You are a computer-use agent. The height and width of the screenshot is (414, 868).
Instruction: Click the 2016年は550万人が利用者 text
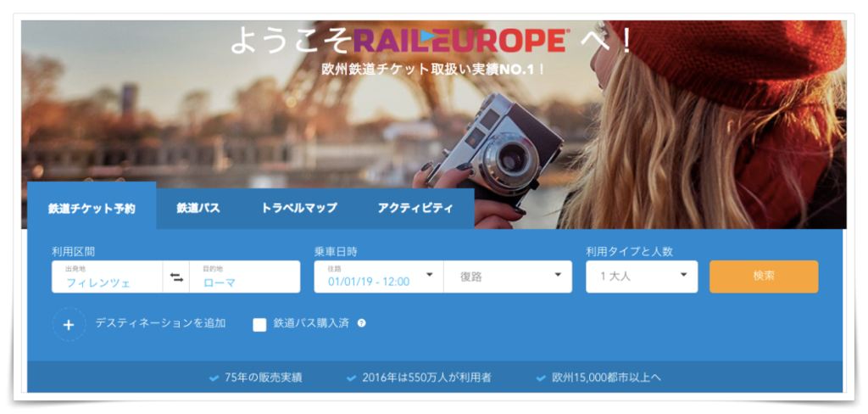click(x=427, y=378)
